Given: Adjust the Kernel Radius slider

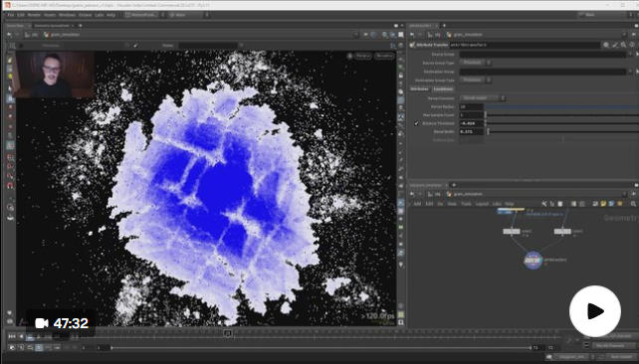Looking at the screenshot, I should pos(561,106).
